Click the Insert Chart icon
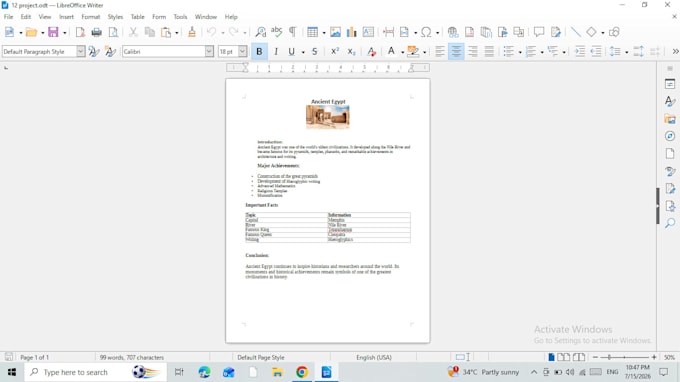680x382 pixels. (351, 32)
